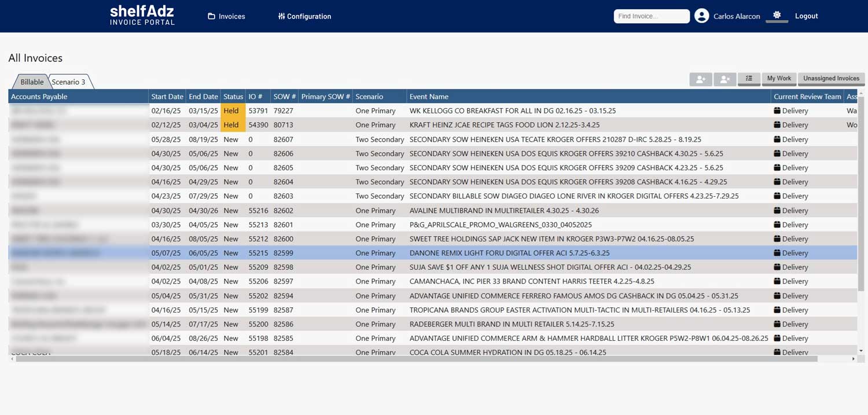This screenshot has height=415, width=868.
Task: Sort by Primary SOW # column
Action: click(x=326, y=97)
